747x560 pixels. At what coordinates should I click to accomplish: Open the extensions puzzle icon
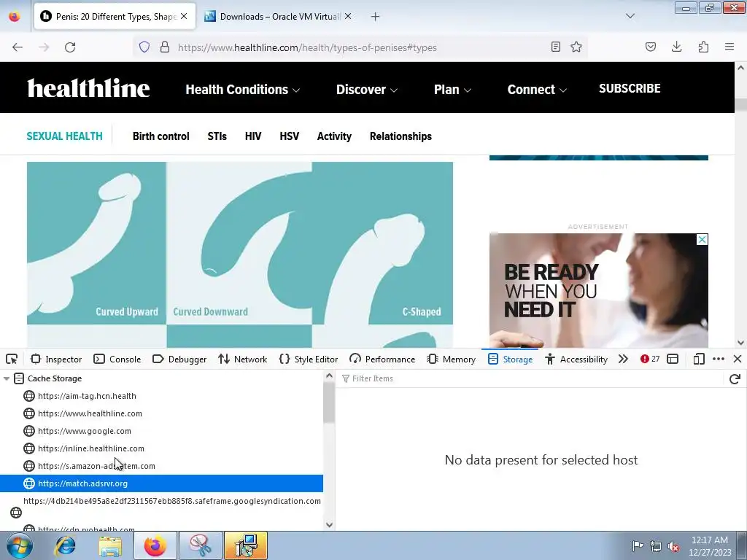(x=703, y=47)
